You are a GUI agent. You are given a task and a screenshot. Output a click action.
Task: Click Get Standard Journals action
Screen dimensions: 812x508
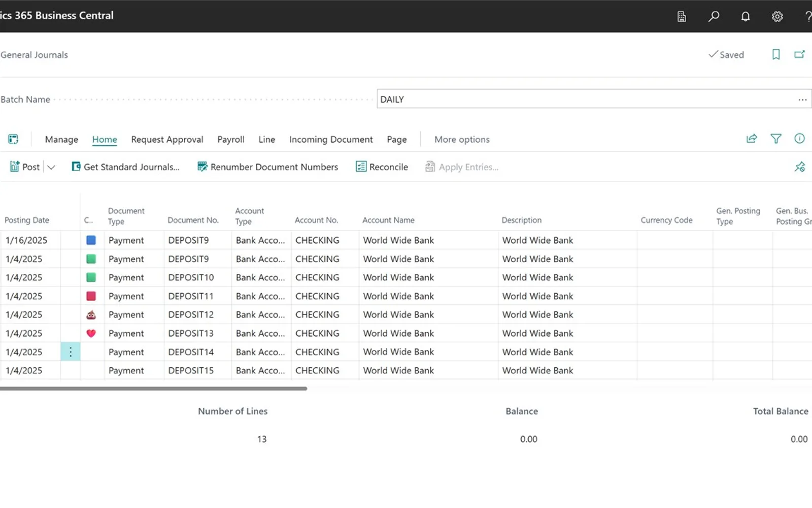click(x=125, y=167)
